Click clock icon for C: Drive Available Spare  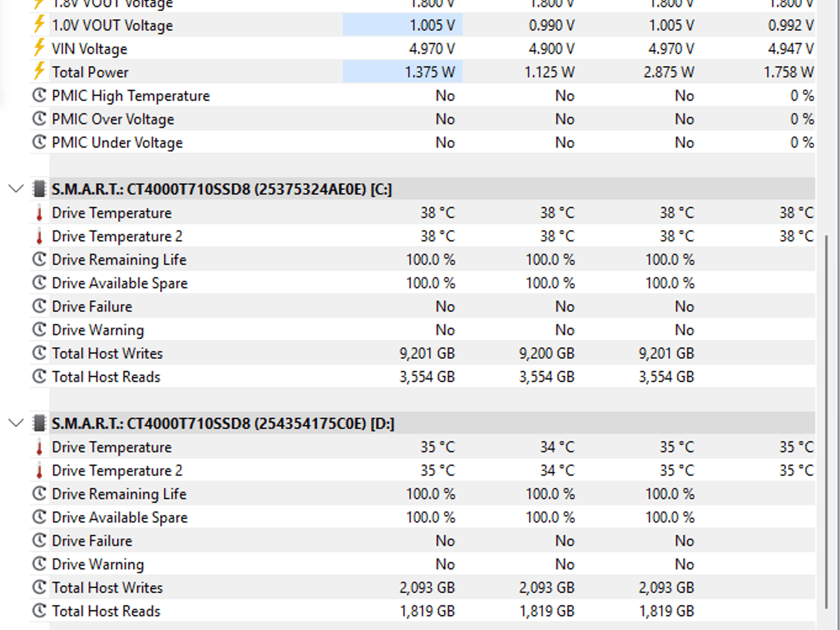pos(39,283)
